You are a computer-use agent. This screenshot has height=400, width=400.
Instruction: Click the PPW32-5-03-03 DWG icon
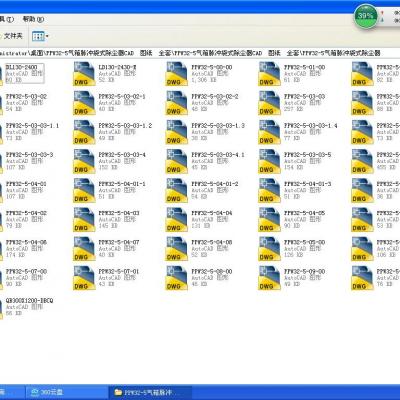pos(269,103)
